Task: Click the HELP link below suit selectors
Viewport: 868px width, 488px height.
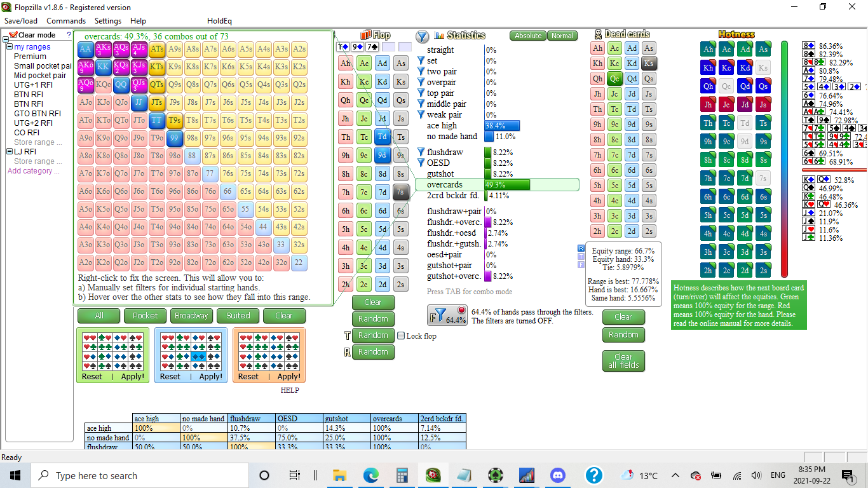Action: pos(290,390)
